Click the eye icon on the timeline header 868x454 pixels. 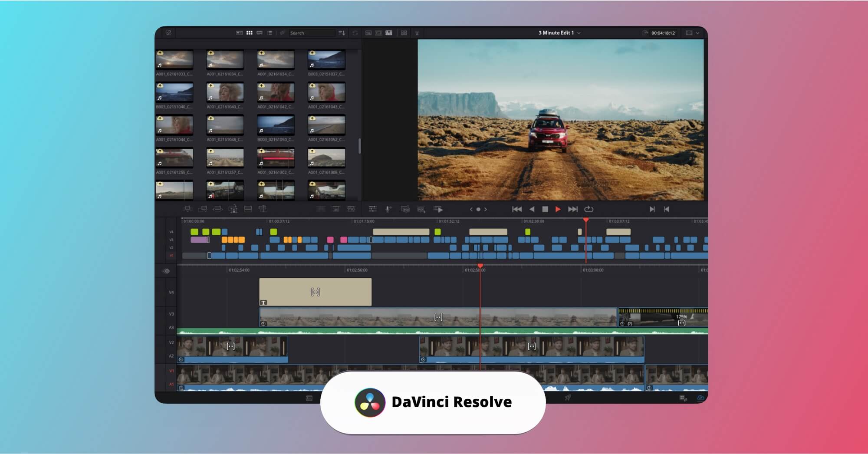(x=166, y=271)
